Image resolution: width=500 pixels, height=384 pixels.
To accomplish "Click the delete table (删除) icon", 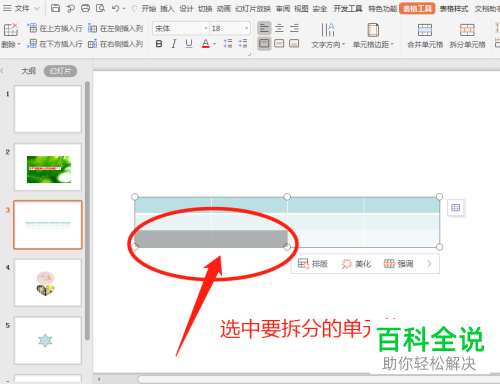I will (10, 30).
